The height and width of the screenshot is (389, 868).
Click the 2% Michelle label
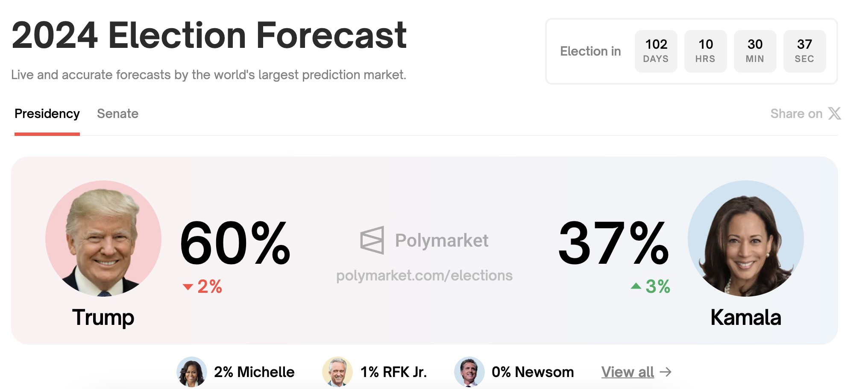[x=254, y=372]
